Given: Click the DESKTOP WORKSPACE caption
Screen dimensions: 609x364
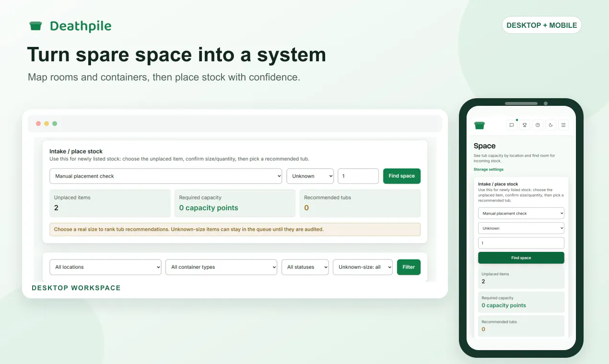Looking at the screenshot, I should click(x=76, y=288).
